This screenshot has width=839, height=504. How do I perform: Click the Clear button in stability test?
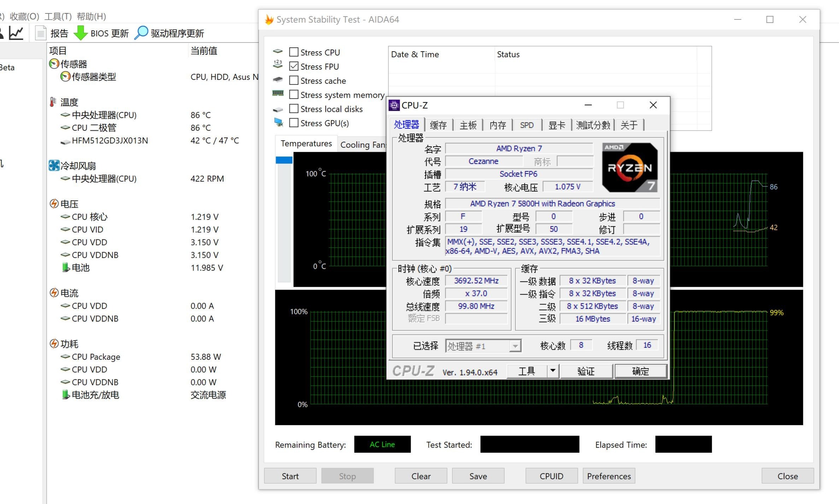point(421,476)
